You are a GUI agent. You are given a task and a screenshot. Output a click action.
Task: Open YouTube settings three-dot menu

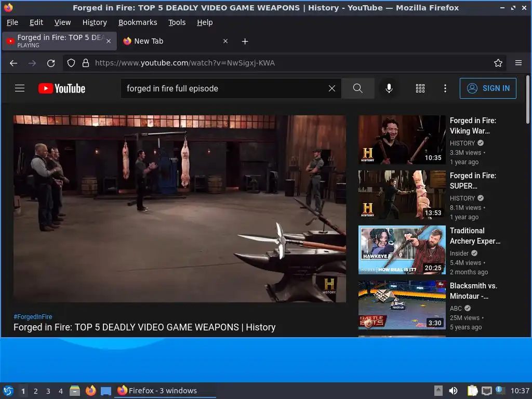445,88
